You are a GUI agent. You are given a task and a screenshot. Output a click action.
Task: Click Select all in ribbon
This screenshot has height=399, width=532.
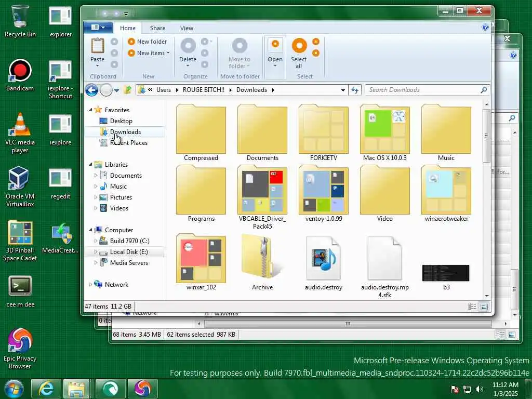299,54
